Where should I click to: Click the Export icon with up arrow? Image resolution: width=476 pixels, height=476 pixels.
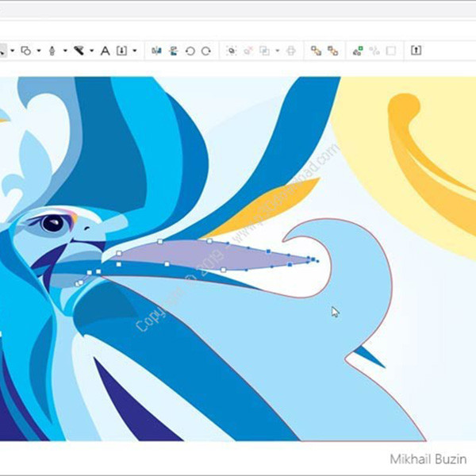coord(416,51)
